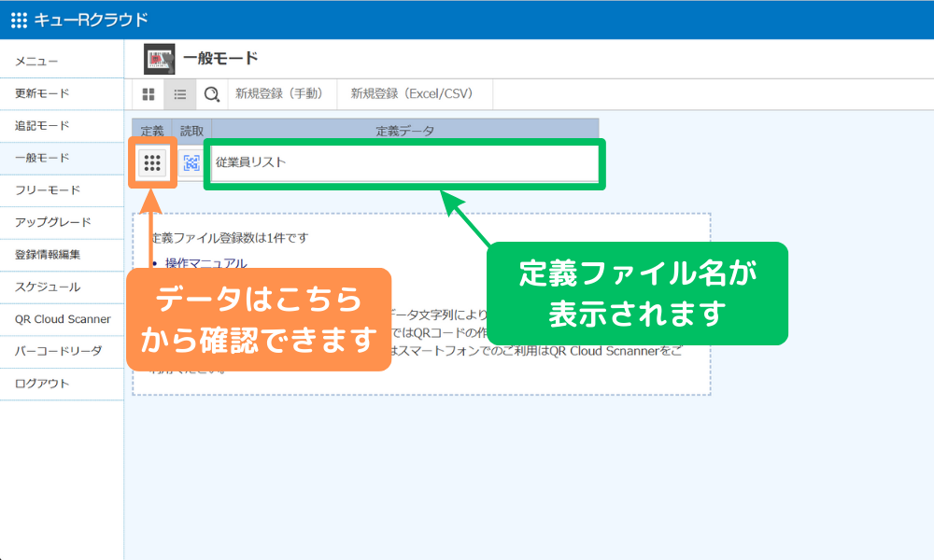Open data grid icon for 従業員リスト
This screenshot has width=934, height=560.
click(152, 162)
